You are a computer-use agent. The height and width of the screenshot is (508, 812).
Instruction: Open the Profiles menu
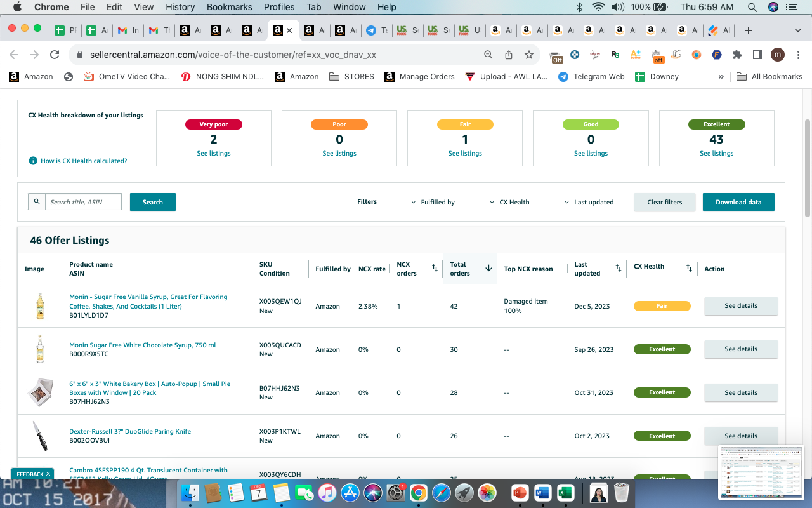[279, 7]
